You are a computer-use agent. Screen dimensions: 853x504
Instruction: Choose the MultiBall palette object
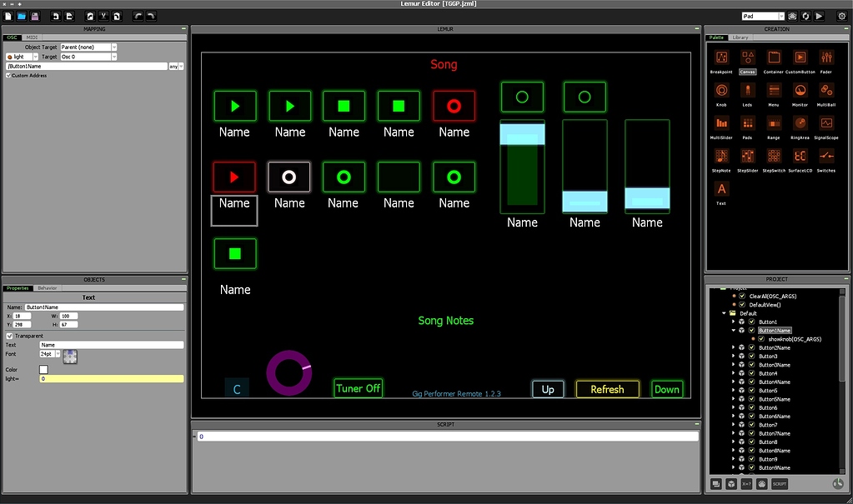point(825,91)
